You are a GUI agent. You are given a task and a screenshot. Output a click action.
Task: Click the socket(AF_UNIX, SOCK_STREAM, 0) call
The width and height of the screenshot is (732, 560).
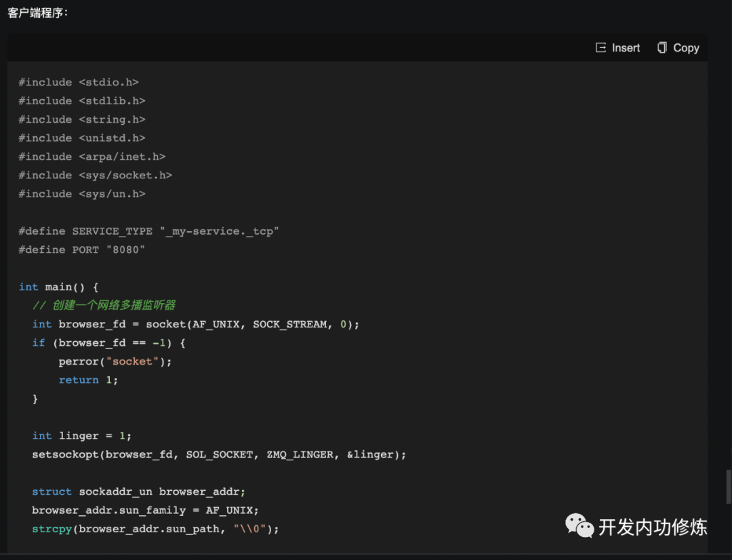253,324
